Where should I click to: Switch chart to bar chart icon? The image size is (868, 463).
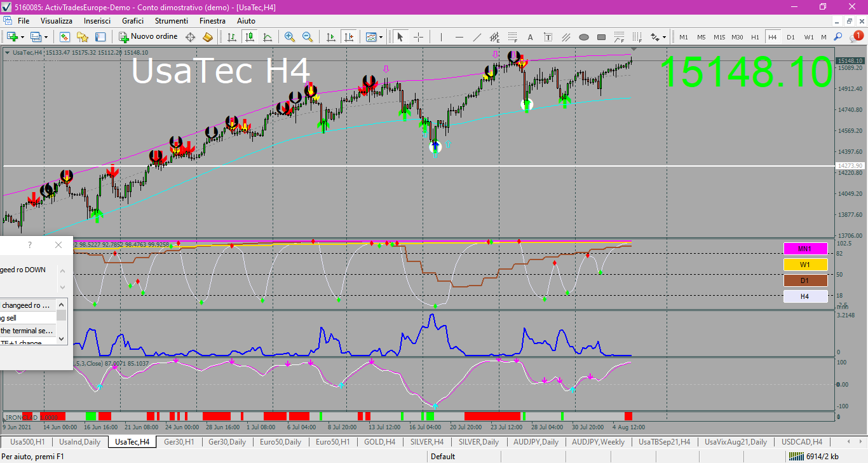point(232,37)
